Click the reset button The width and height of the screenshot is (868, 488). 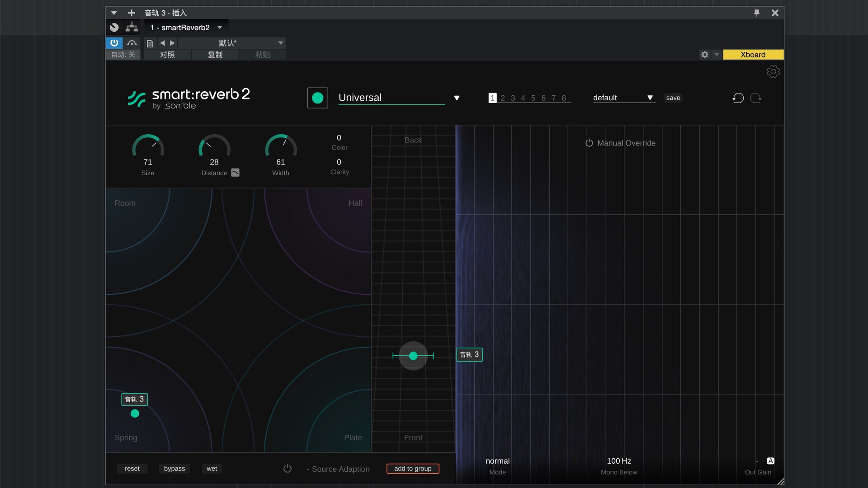[132, 469]
